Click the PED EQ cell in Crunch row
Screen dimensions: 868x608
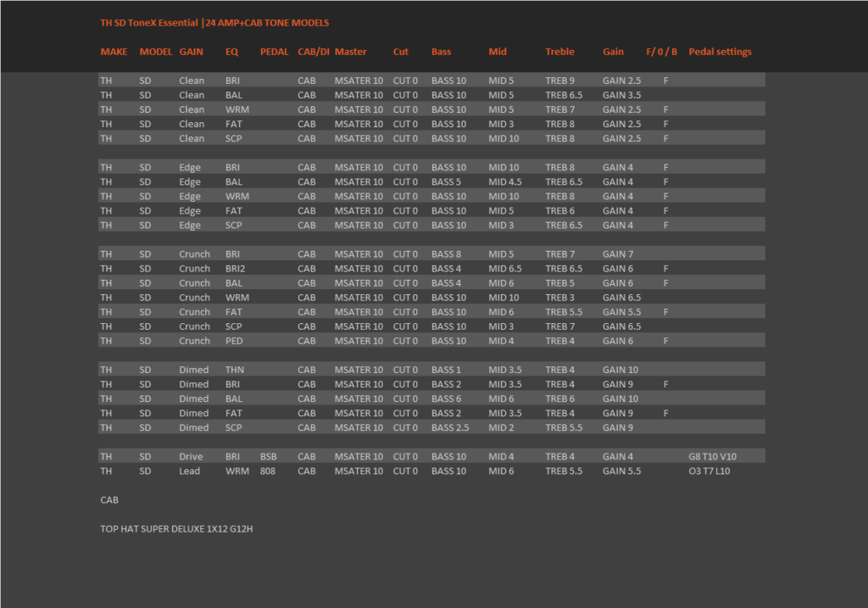234,341
